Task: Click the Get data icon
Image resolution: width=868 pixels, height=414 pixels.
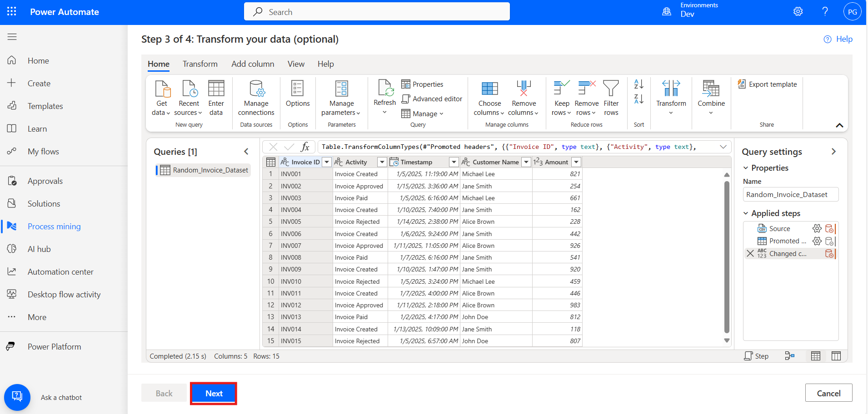Action: pos(162,89)
